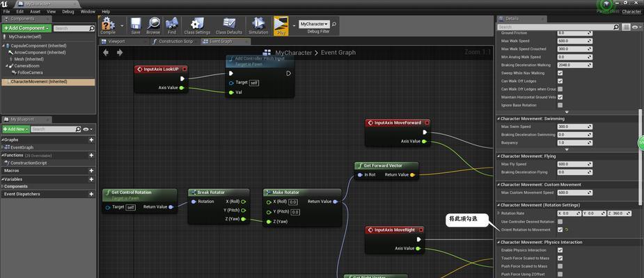Click Buoyancy value field
644x278 pixels.
coord(574,142)
